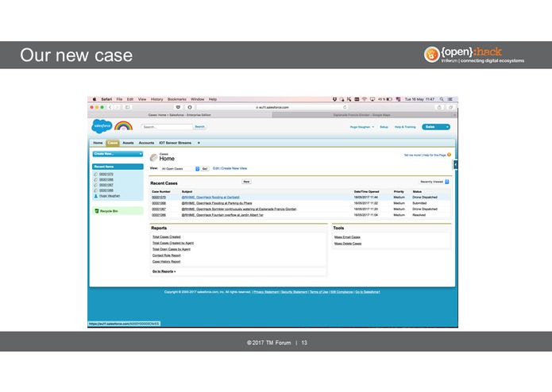This screenshot has height=392, width=552.
Task: Click in the Salesforce search field
Action: tap(167, 127)
